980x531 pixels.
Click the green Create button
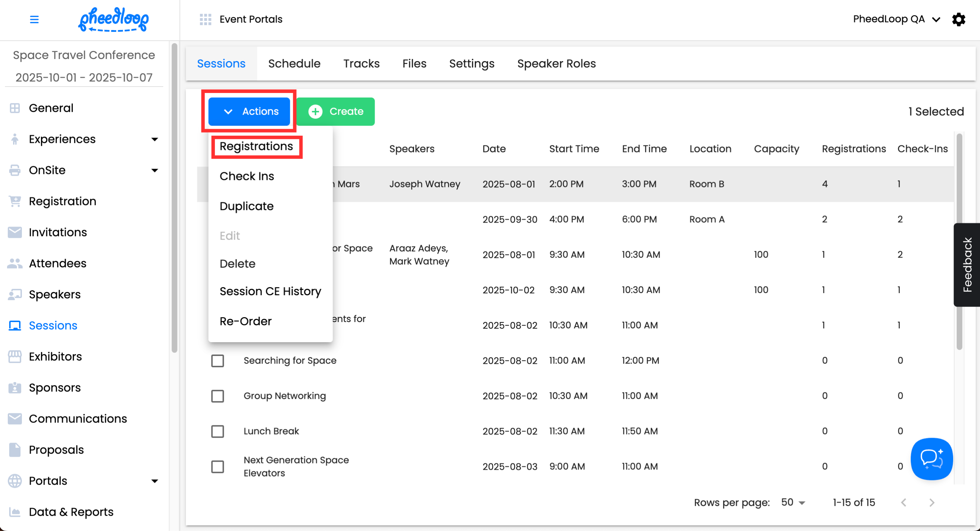coord(336,111)
